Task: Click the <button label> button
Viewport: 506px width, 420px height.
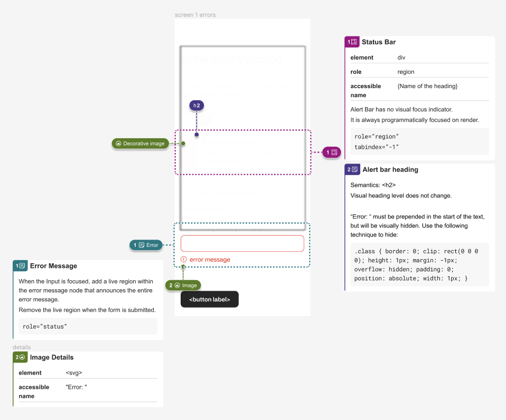Action: click(210, 299)
